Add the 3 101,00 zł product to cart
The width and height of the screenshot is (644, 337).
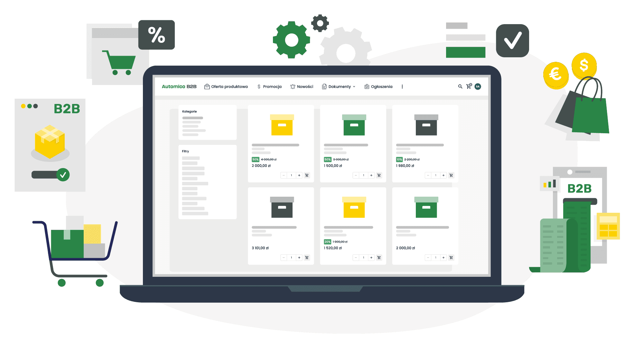pyautogui.click(x=307, y=257)
